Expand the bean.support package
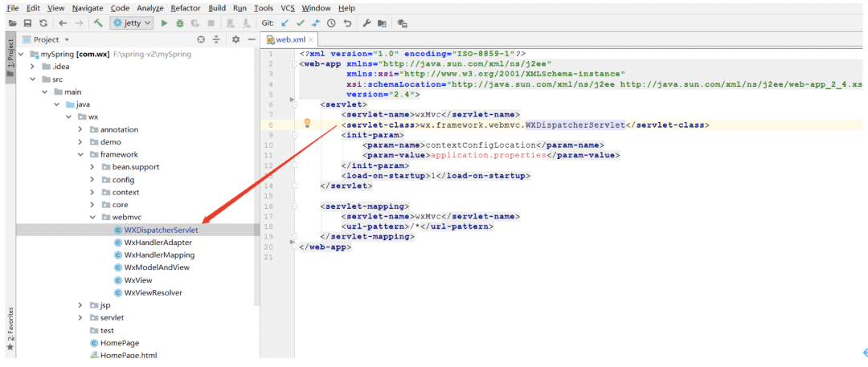 coord(93,167)
